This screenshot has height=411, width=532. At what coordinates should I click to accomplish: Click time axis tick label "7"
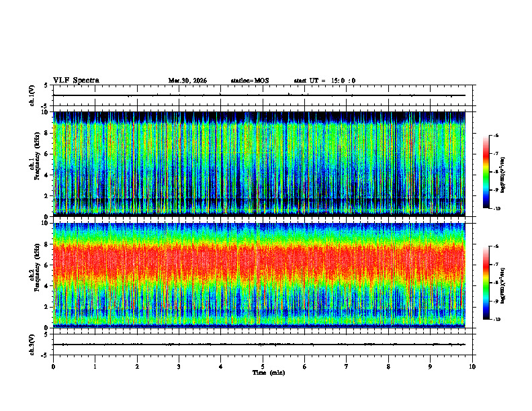tap(347, 367)
